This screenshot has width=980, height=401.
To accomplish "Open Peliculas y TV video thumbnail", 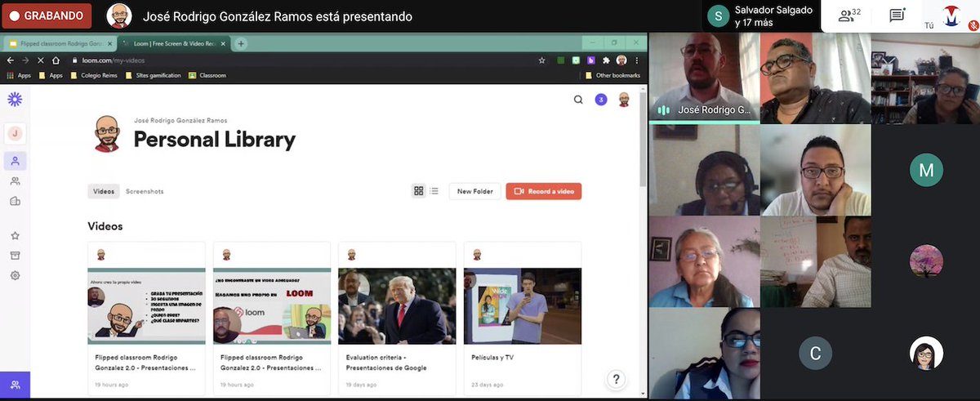I will tap(523, 306).
